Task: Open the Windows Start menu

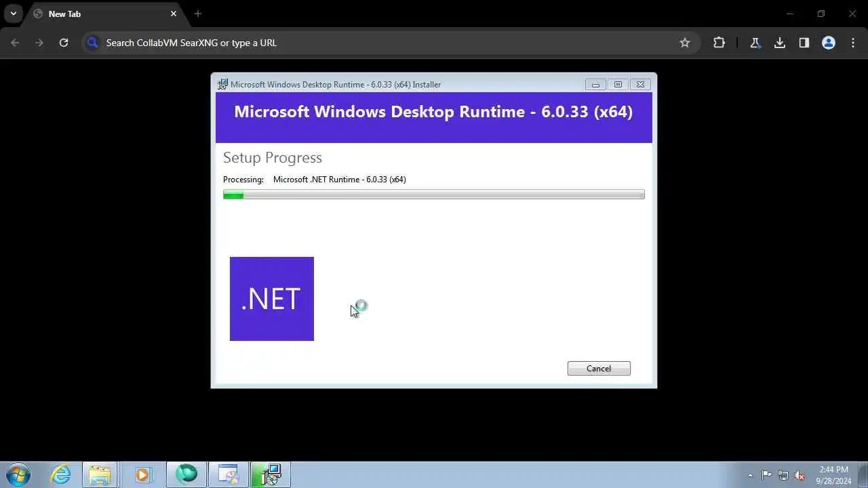Action: [18, 474]
